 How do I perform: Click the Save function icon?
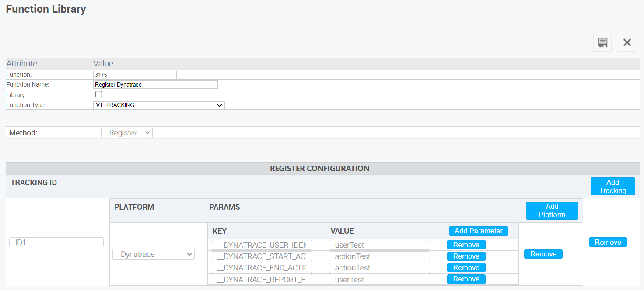[602, 42]
